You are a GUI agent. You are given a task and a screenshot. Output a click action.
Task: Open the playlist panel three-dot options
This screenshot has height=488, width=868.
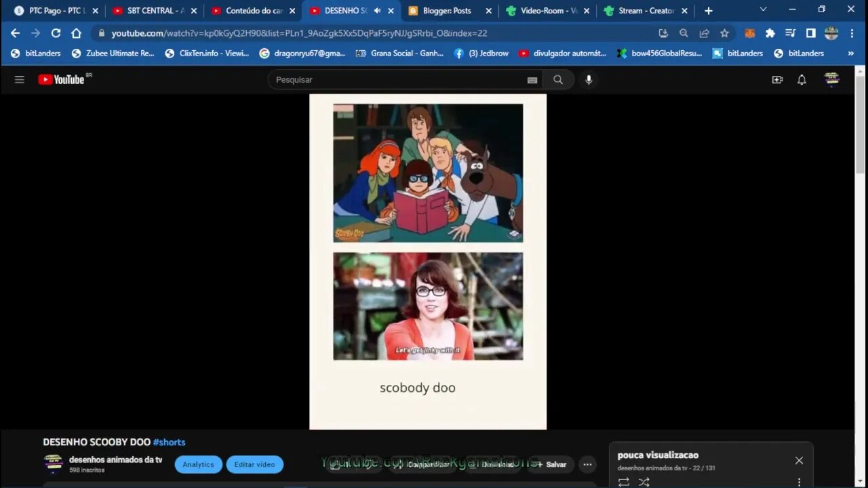coord(799,482)
